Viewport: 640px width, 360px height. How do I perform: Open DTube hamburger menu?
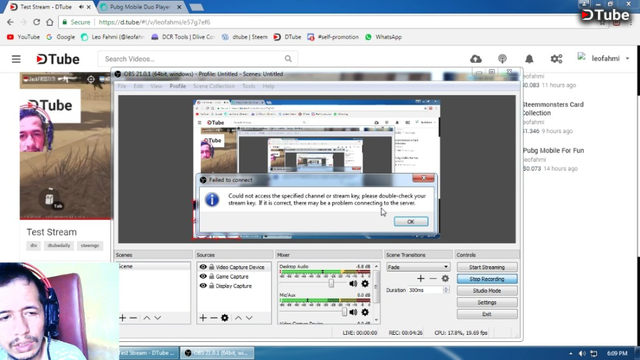(x=16, y=59)
